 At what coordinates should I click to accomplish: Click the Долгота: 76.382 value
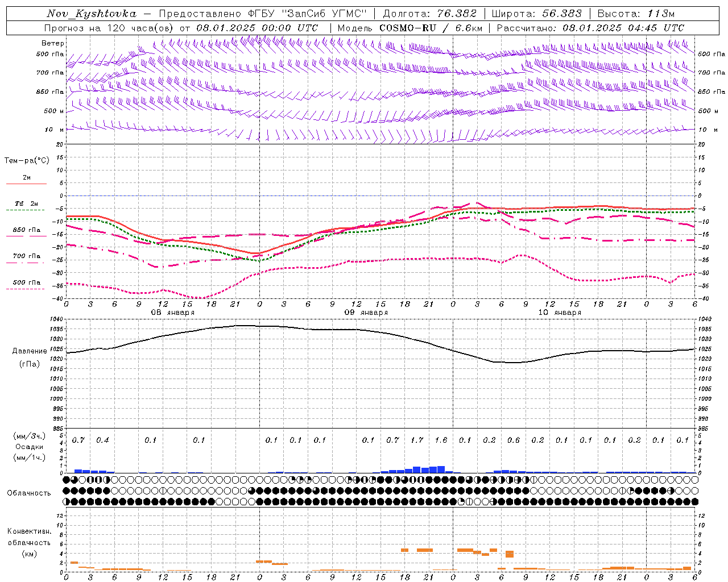coord(429,14)
